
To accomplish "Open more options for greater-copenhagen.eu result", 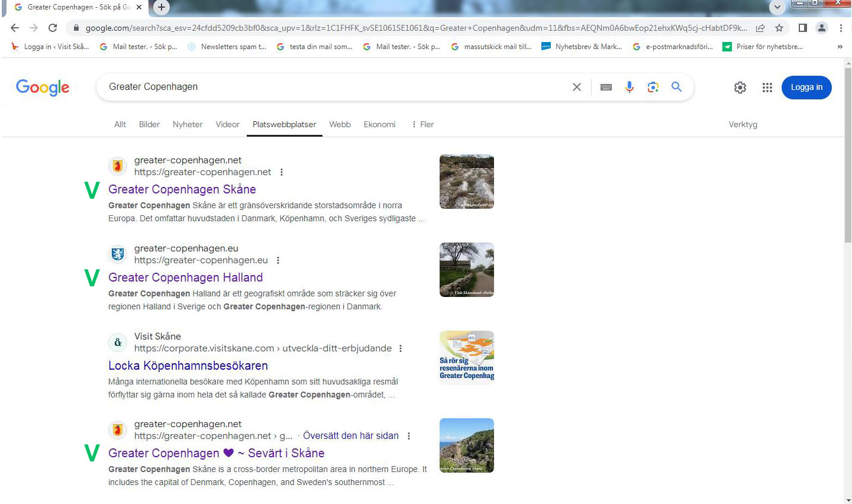I will (278, 260).
